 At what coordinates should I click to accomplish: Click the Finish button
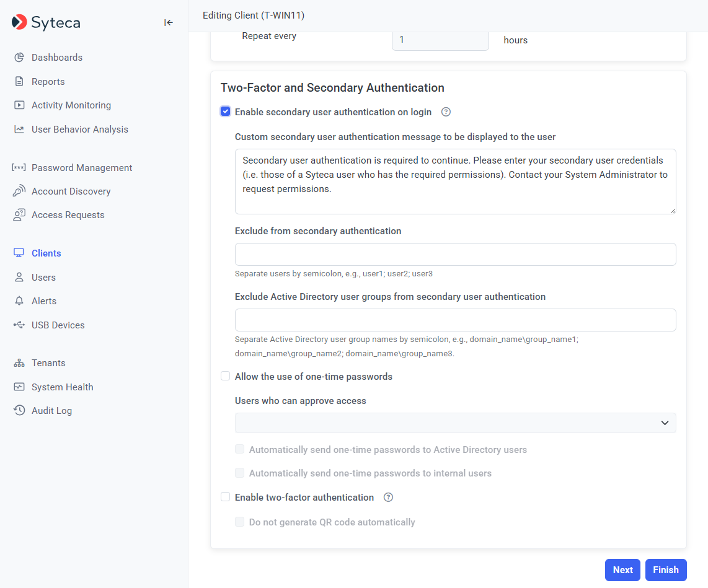click(665, 570)
